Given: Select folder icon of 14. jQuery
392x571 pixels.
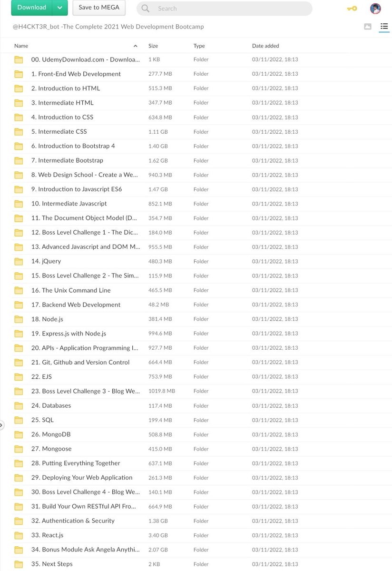Looking at the screenshot, I should 19,261.
